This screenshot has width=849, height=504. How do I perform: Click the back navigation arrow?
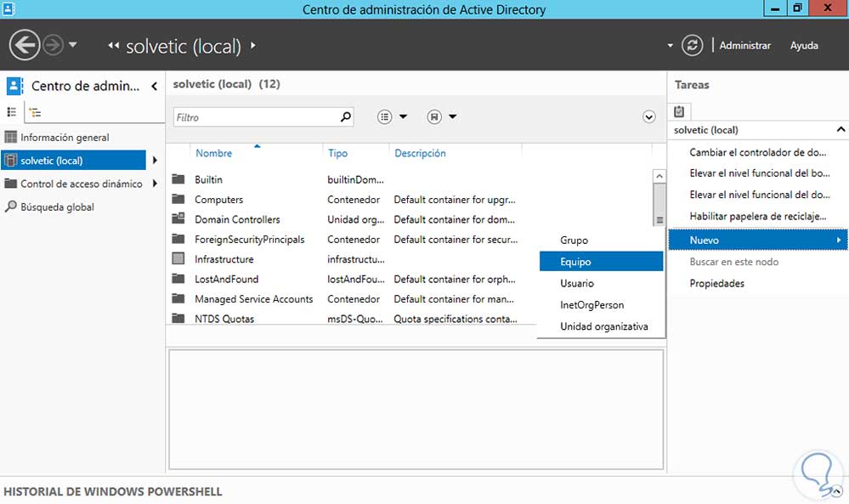25,45
